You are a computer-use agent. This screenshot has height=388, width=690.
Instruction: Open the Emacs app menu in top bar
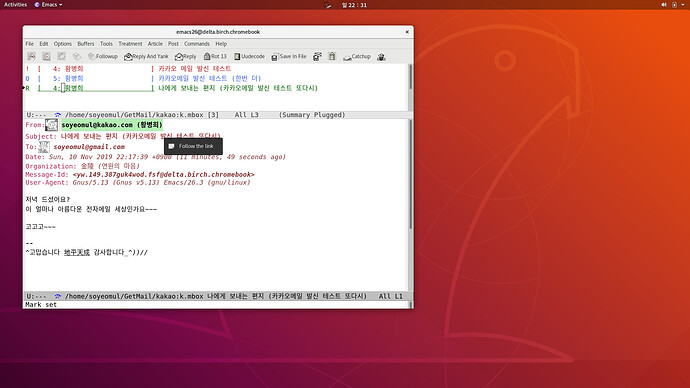pos(48,4)
